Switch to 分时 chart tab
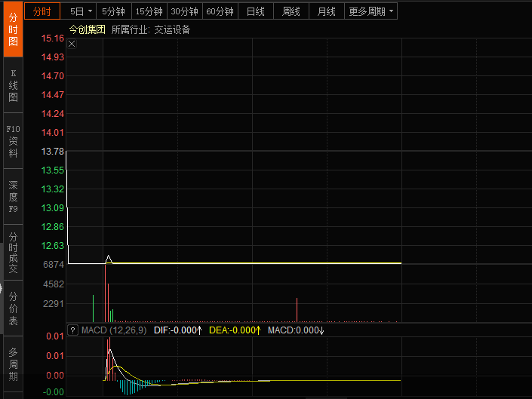The image size is (532, 399). pos(42,11)
